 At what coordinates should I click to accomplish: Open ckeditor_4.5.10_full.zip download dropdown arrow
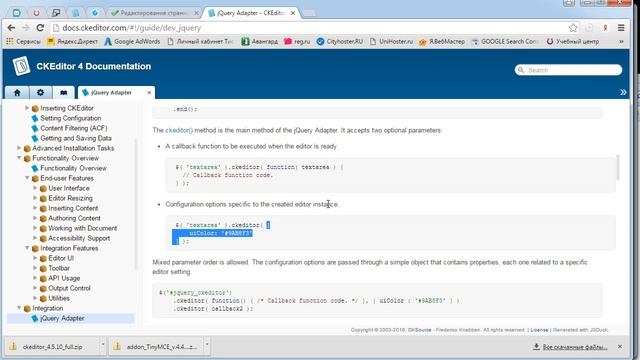102,345
